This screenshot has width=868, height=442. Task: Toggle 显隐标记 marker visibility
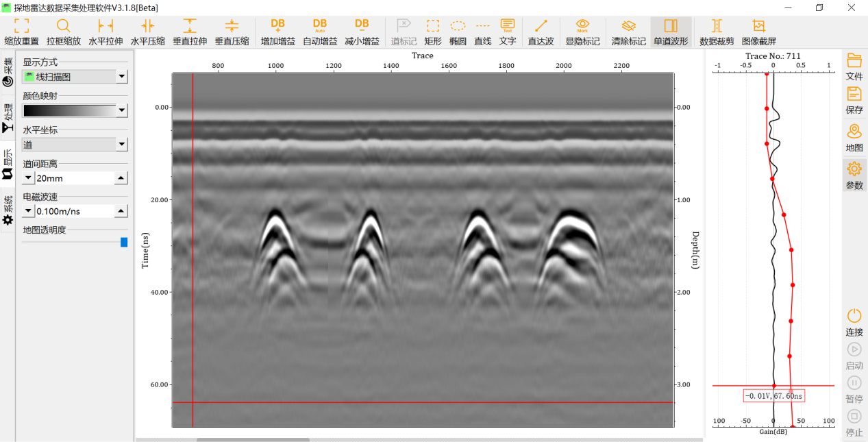coord(582,32)
